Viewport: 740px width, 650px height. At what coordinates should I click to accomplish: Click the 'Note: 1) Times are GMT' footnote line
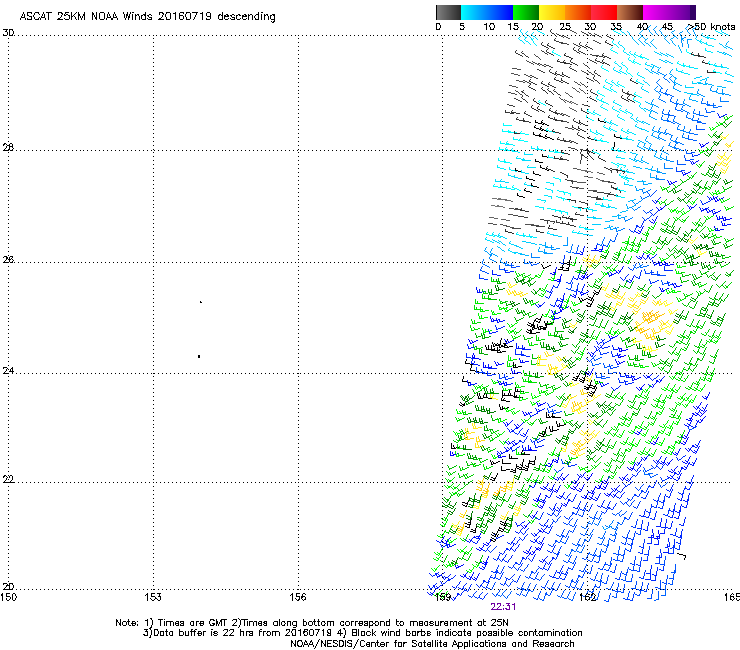click(312, 623)
